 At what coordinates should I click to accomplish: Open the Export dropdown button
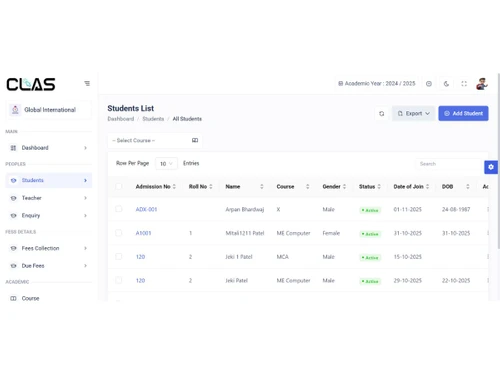tap(413, 114)
